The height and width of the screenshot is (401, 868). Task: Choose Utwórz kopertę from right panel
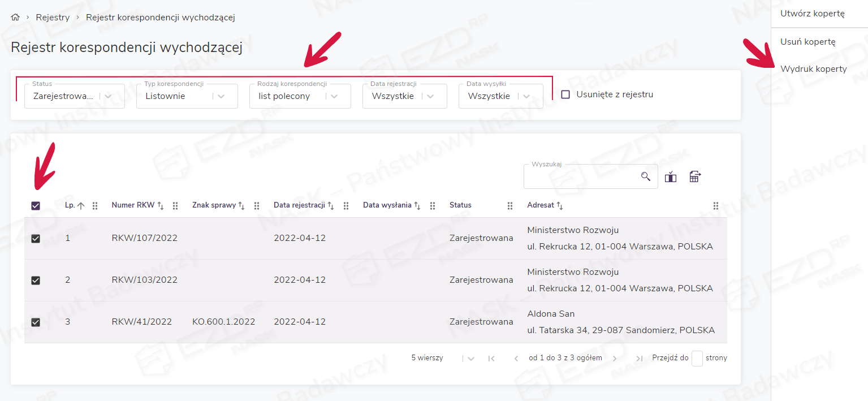coord(812,14)
